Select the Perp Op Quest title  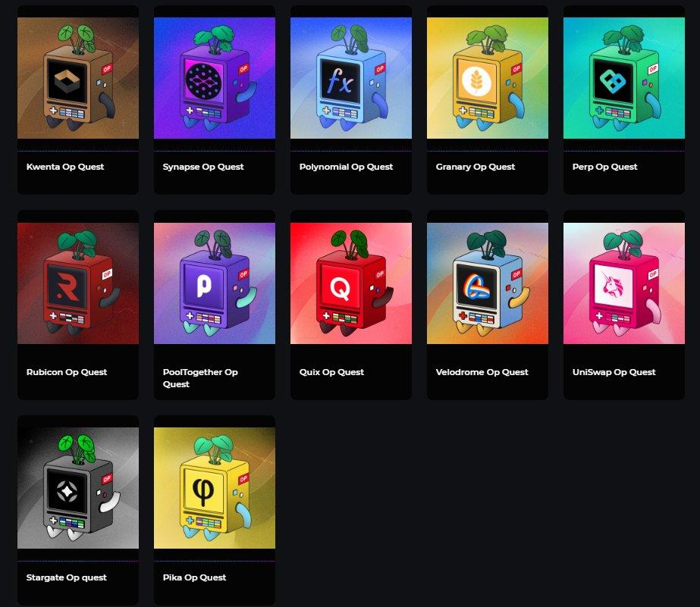click(x=605, y=167)
